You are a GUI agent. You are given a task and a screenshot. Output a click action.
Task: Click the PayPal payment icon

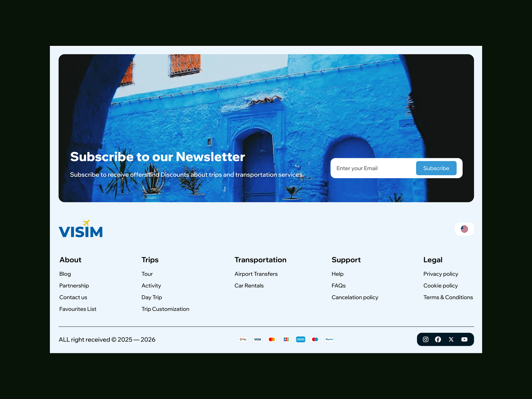pyautogui.click(x=329, y=339)
